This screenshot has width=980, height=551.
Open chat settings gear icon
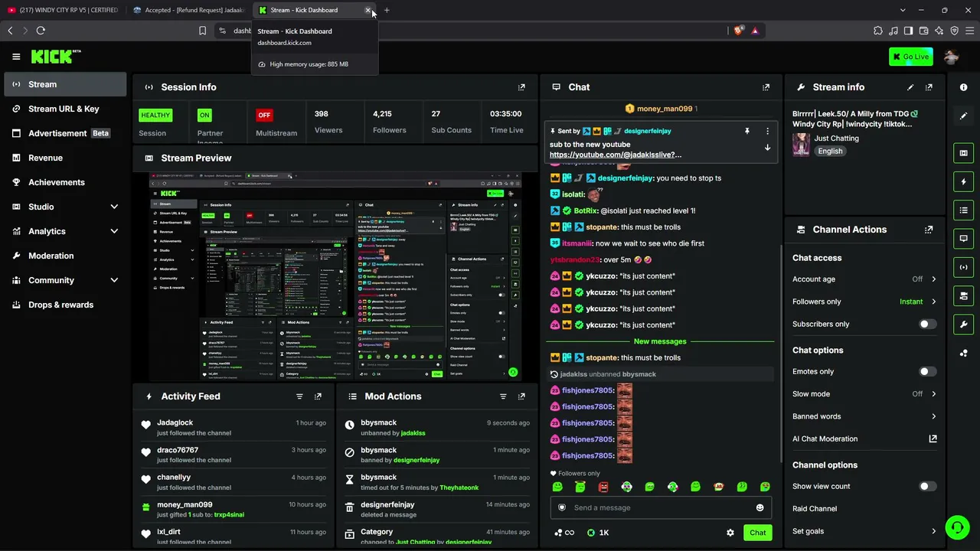pos(730,533)
